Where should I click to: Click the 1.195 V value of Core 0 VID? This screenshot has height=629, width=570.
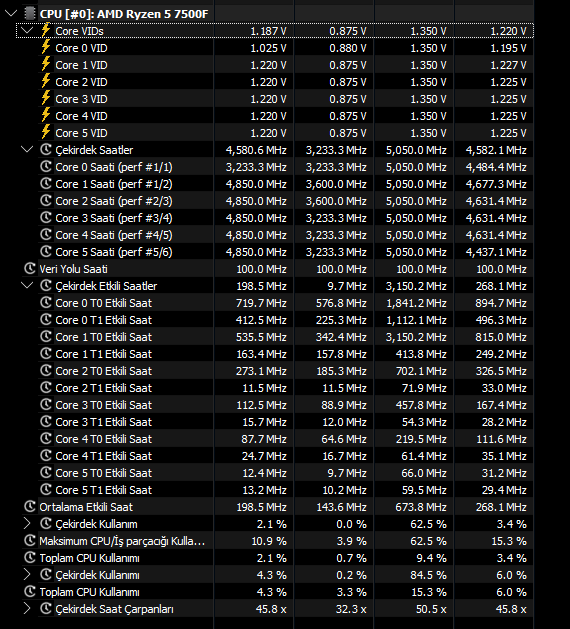508,48
